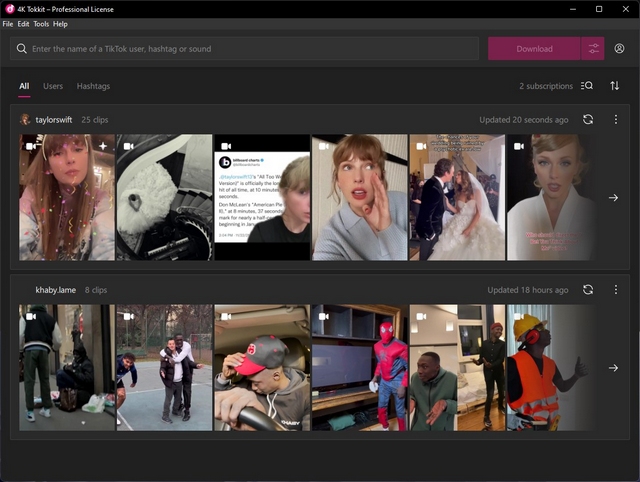Click the search magnifier icon
The image size is (640, 482).
(x=22, y=49)
